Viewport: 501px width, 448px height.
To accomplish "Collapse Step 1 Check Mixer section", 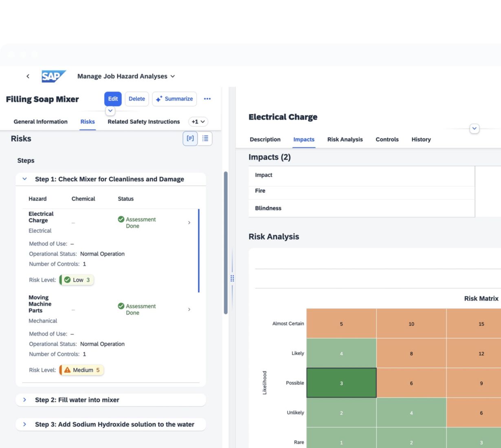I will [25, 179].
